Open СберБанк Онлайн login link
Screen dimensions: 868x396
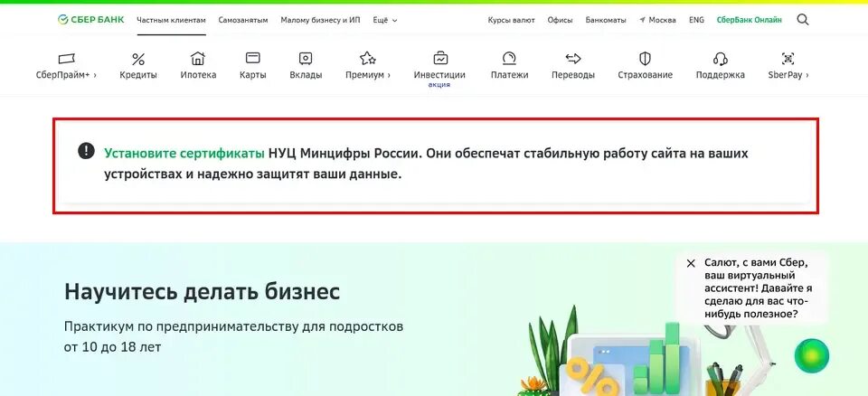[749, 20]
